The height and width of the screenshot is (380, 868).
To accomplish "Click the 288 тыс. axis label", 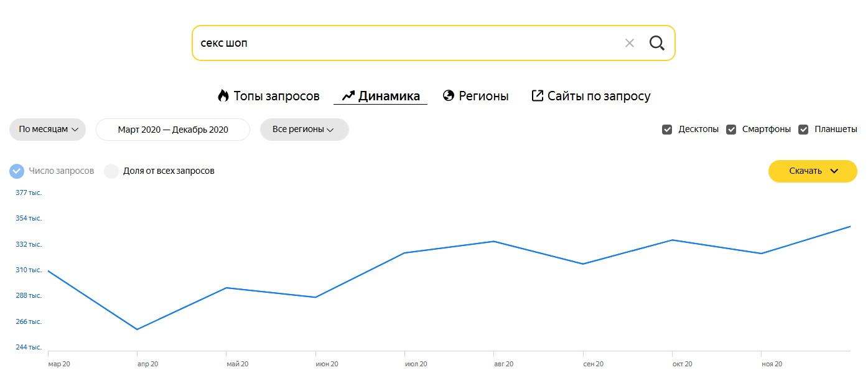I will click(29, 295).
